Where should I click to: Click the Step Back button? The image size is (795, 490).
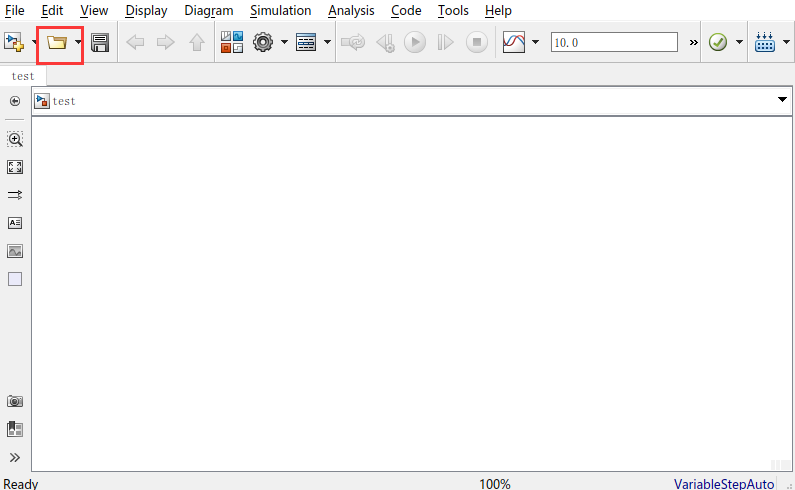385,43
